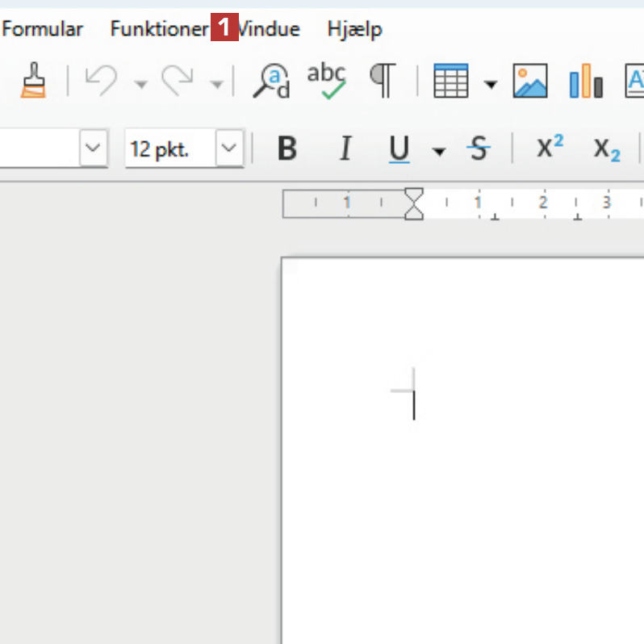Insert a chart with the bar chart icon

click(x=586, y=82)
